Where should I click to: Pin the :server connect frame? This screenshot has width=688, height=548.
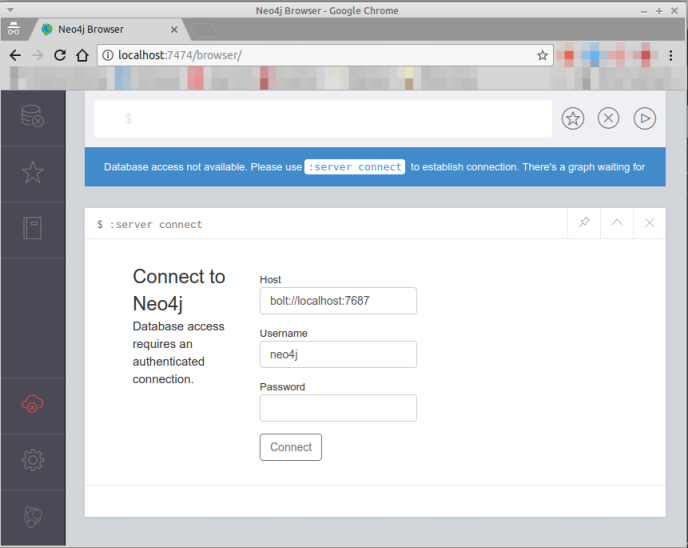pos(584,223)
